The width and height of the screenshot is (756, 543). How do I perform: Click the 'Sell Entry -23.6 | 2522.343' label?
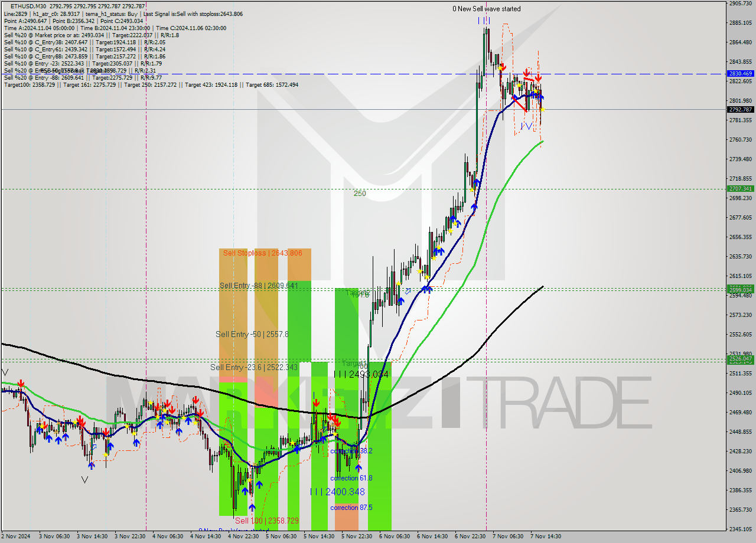point(254,367)
